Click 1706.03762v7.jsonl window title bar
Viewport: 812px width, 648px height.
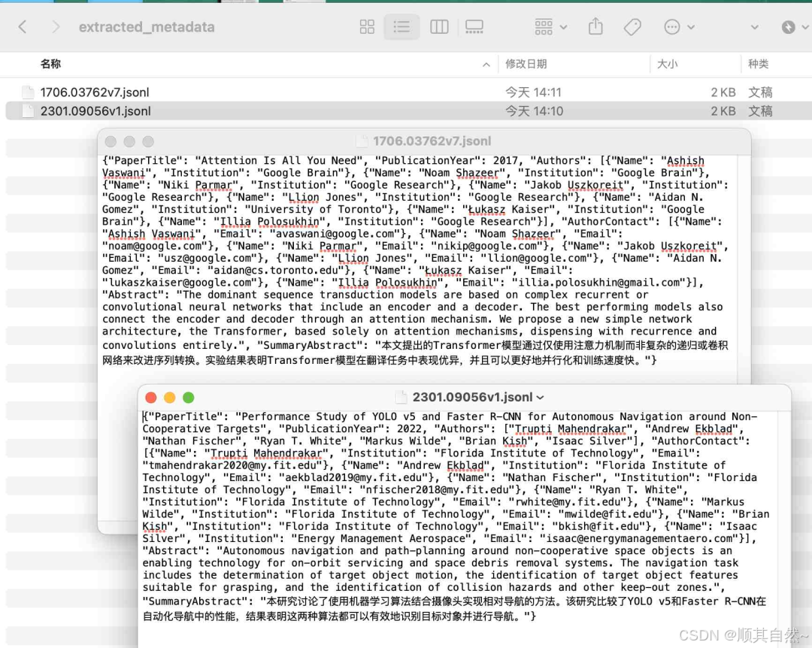pos(424,141)
